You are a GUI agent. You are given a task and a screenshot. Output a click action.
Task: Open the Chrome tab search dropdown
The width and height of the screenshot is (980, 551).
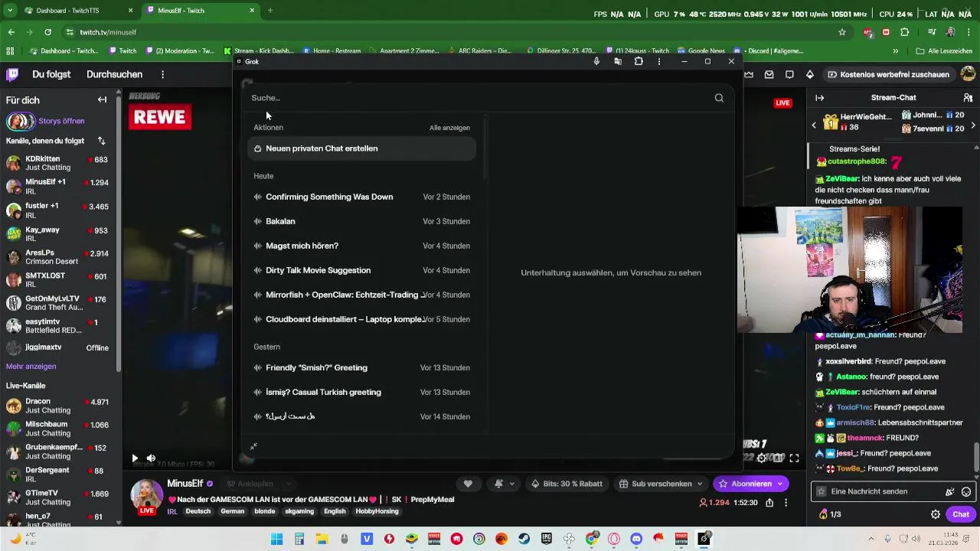click(x=11, y=11)
